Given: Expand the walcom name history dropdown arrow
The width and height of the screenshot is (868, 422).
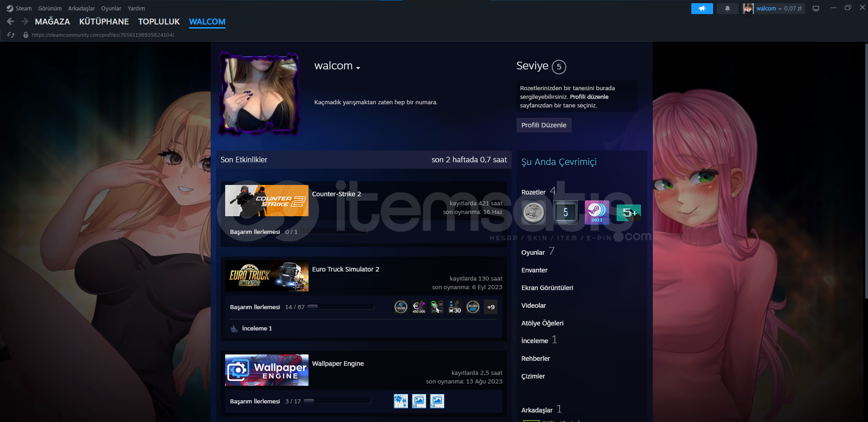Looking at the screenshot, I should (x=358, y=68).
